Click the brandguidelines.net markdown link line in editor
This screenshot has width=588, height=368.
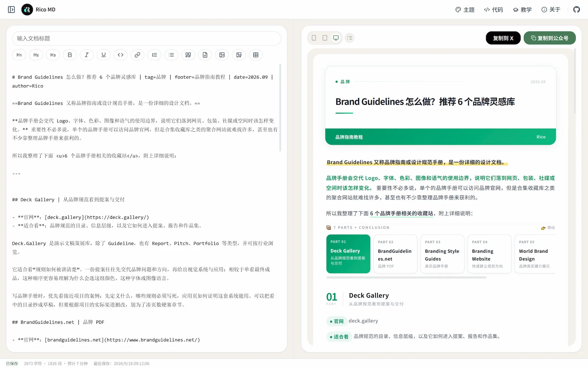[x=106, y=340]
